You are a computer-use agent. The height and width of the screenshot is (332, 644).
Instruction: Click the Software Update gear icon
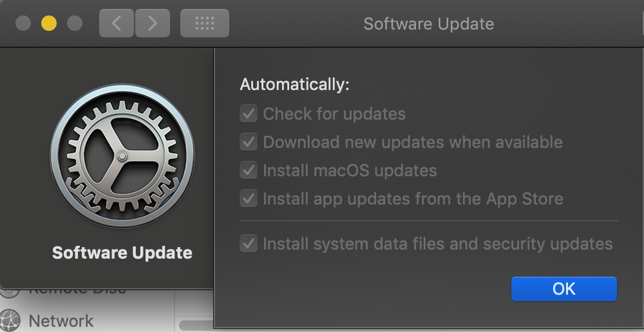click(123, 156)
